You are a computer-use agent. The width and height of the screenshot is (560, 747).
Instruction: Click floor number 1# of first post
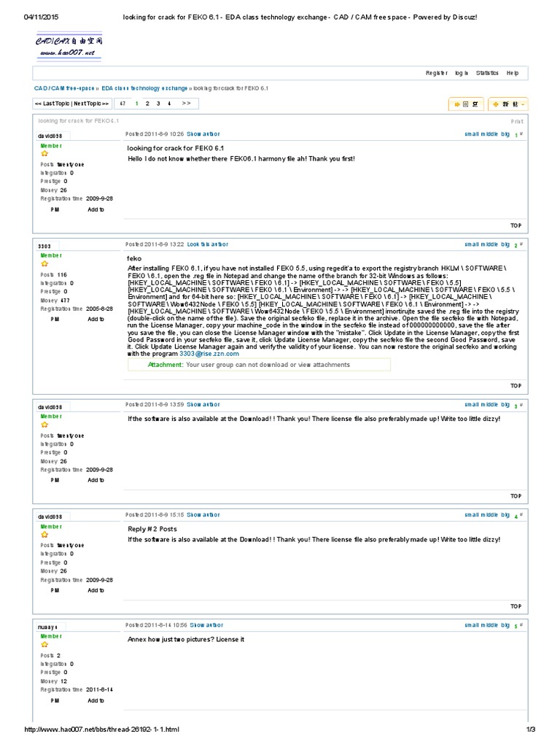tap(518, 135)
